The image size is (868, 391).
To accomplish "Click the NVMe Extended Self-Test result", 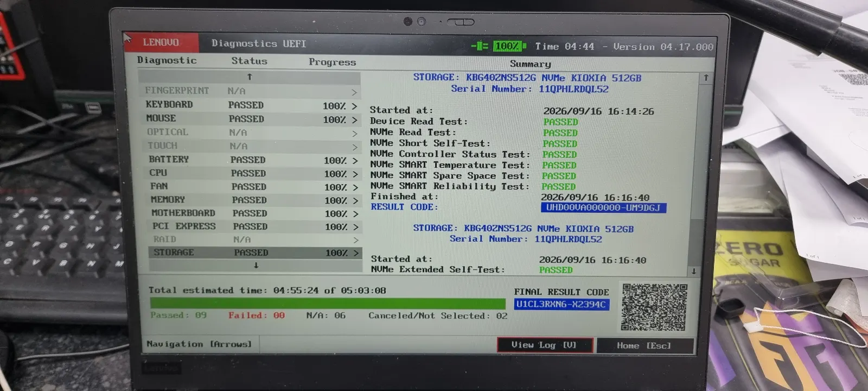I will pos(556,270).
